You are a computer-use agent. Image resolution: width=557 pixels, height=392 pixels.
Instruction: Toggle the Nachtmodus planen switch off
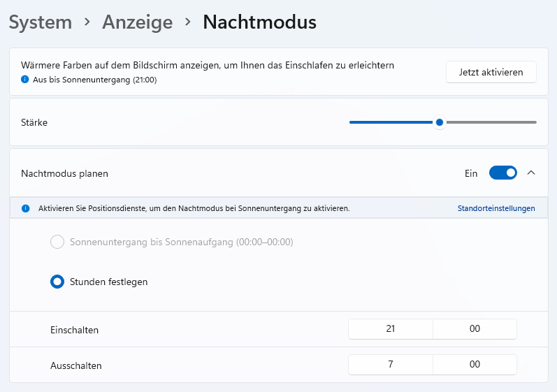tap(502, 173)
